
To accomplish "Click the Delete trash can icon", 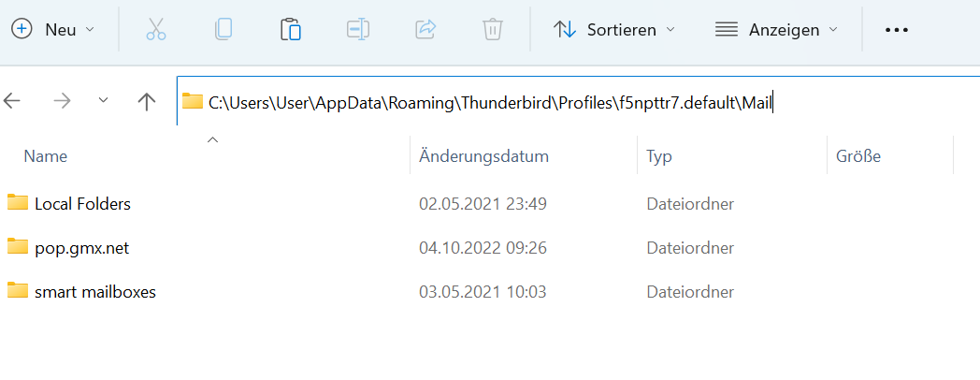I will pos(493,30).
